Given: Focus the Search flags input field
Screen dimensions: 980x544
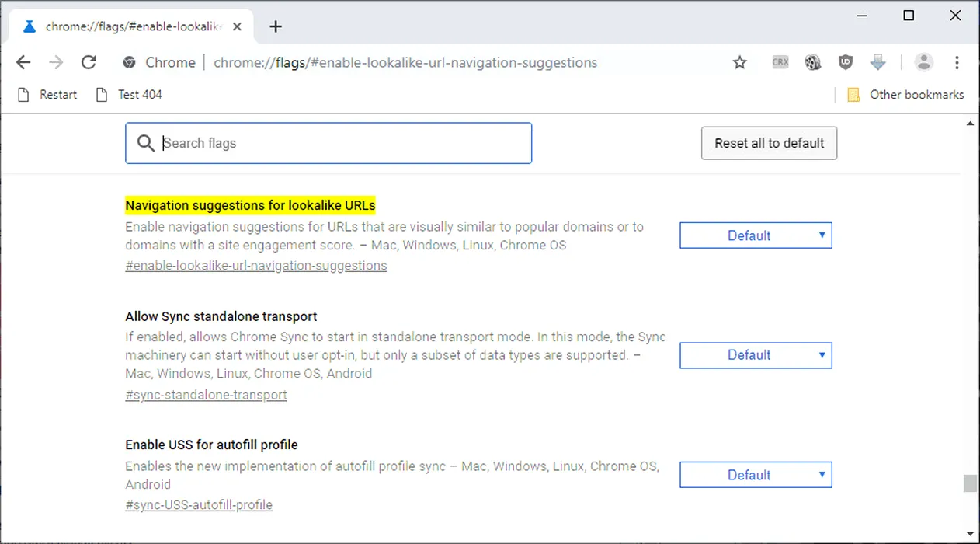Looking at the screenshot, I should click(342, 143).
